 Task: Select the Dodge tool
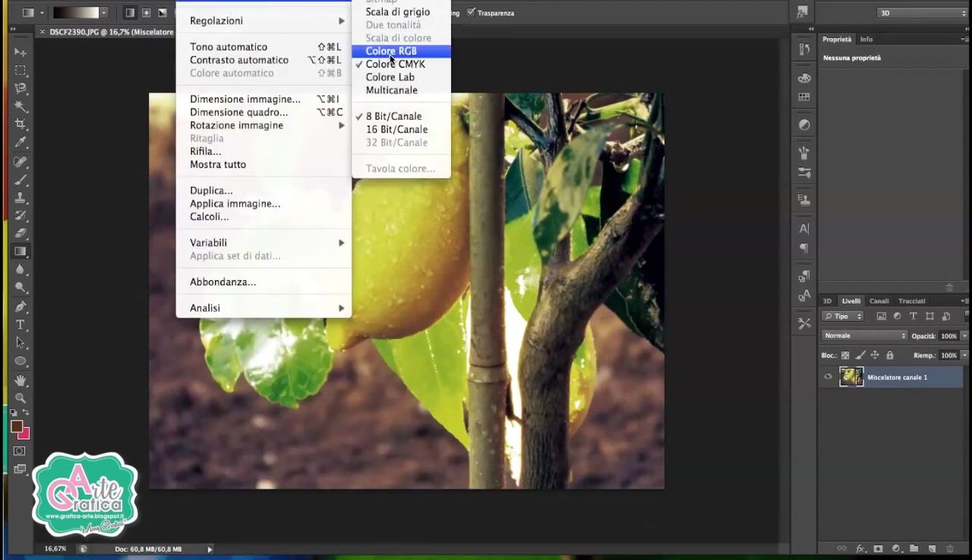coord(21,288)
